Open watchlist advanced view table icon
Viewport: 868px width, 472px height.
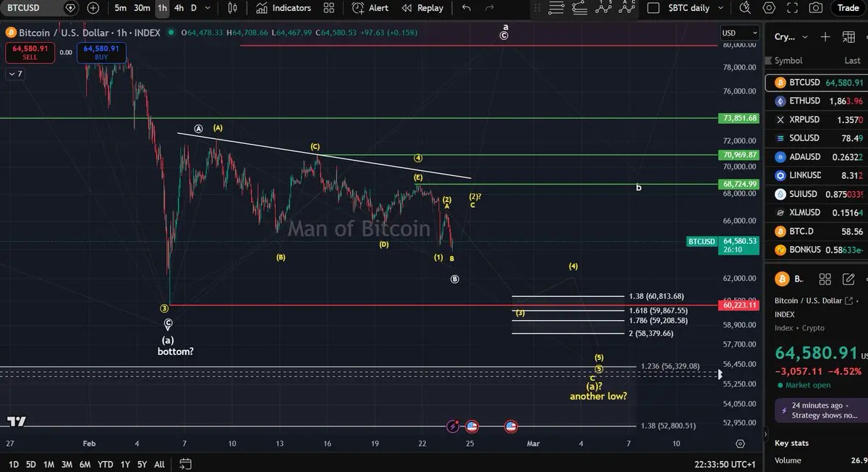[848, 37]
